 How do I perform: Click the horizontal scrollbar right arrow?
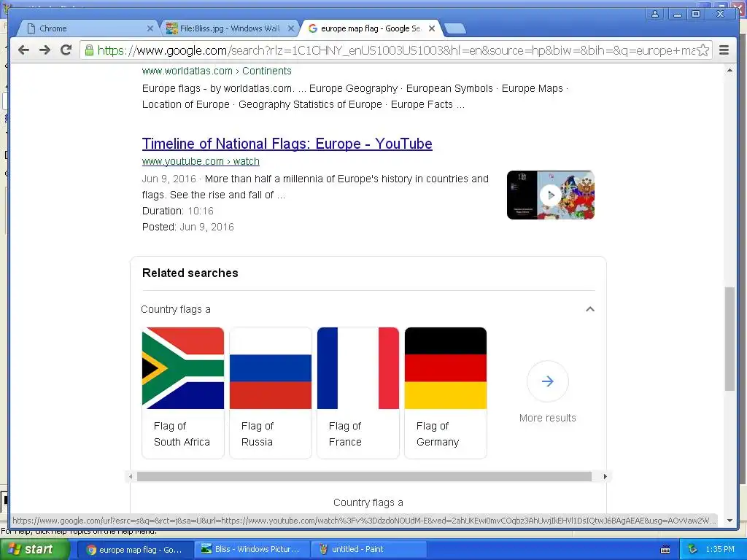605,477
